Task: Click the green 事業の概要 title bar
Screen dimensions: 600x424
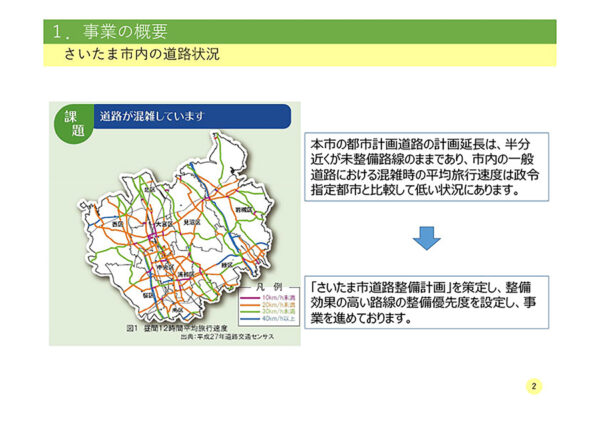Action: click(300, 31)
